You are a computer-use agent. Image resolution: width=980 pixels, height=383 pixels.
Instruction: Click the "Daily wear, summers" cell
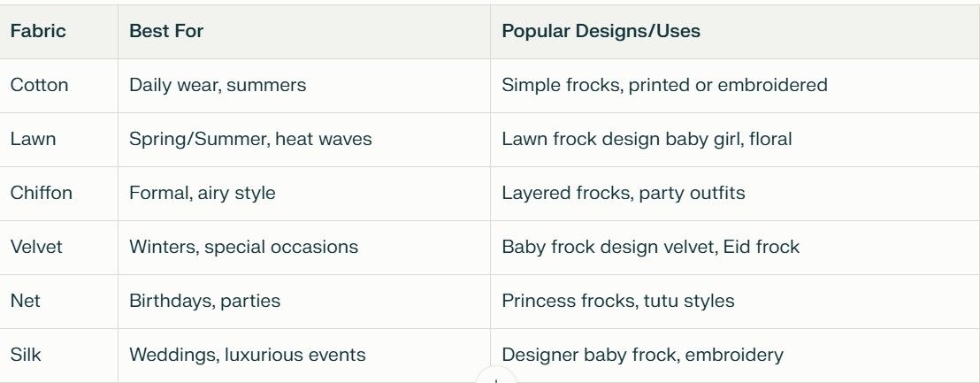pyautogui.click(x=218, y=86)
